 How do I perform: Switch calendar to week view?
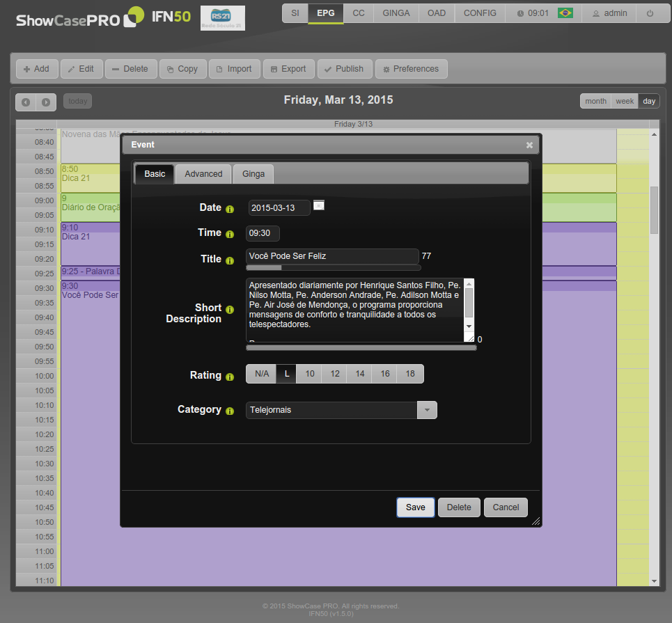click(625, 101)
